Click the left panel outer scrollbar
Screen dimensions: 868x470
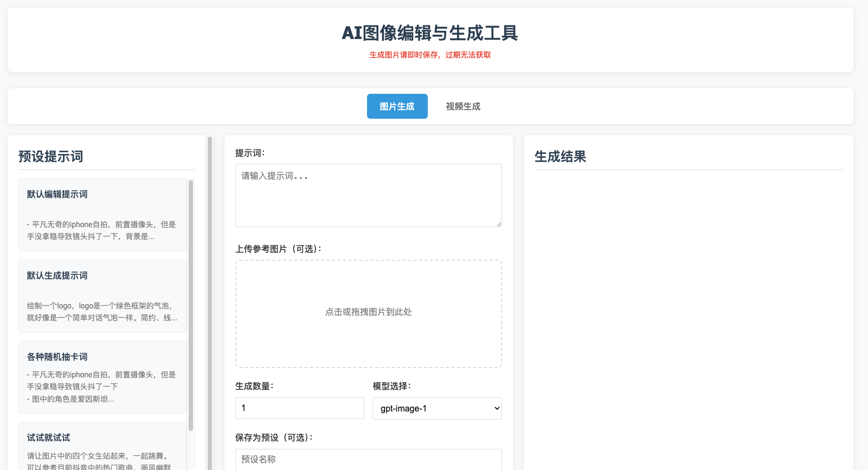pyautogui.click(x=210, y=304)
